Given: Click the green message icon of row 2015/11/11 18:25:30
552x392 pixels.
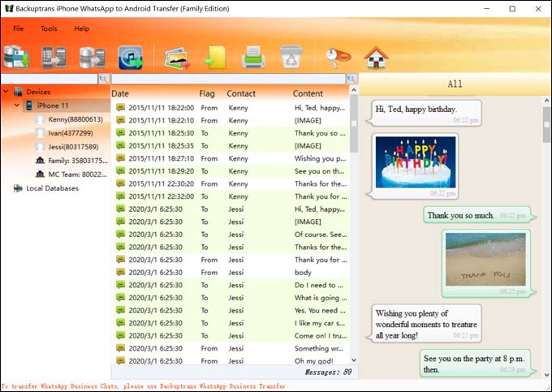Looking at the screenshot, I should coord(120,132).
